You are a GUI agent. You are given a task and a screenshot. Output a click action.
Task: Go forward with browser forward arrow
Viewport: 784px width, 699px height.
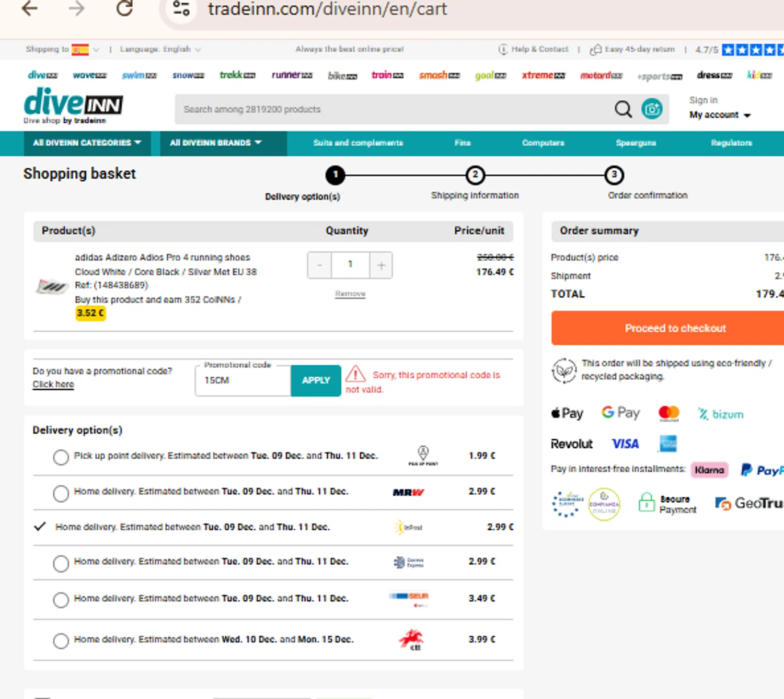[x=76, y=8]
